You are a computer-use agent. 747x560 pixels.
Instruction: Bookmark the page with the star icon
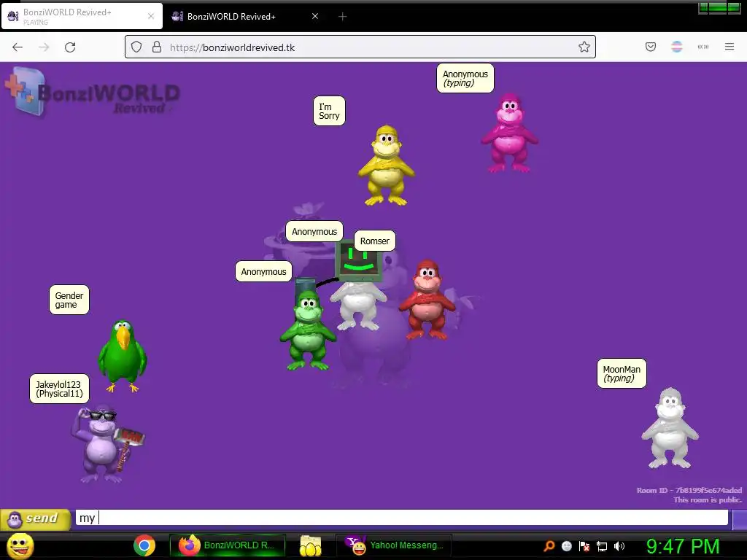[584, 47]
